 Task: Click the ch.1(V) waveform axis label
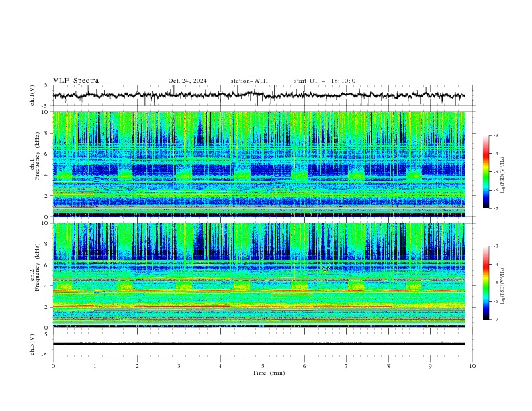[x=32, y=95]
